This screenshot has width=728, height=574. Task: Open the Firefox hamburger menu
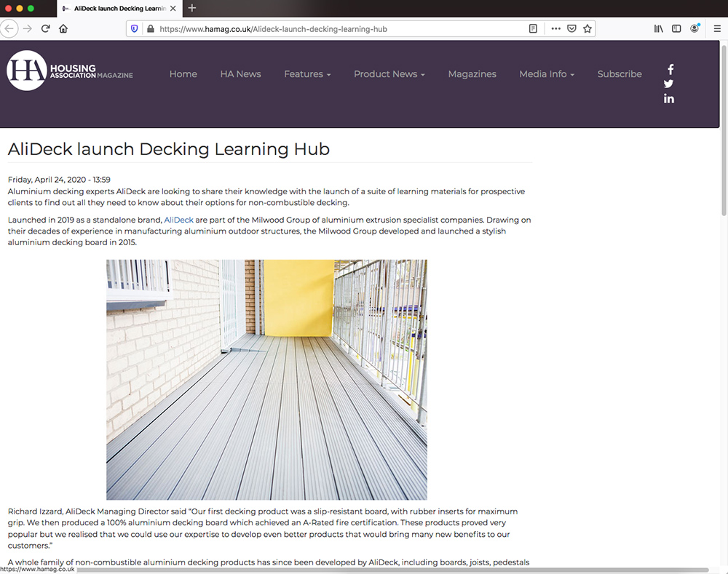pyautogui.click(x=717, y=29)
